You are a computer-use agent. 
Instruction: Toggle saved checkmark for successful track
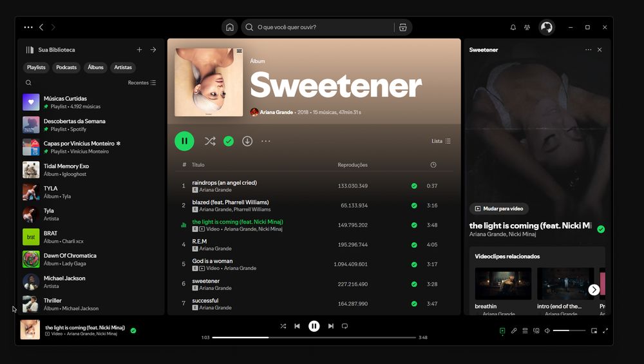coord(414,303)
